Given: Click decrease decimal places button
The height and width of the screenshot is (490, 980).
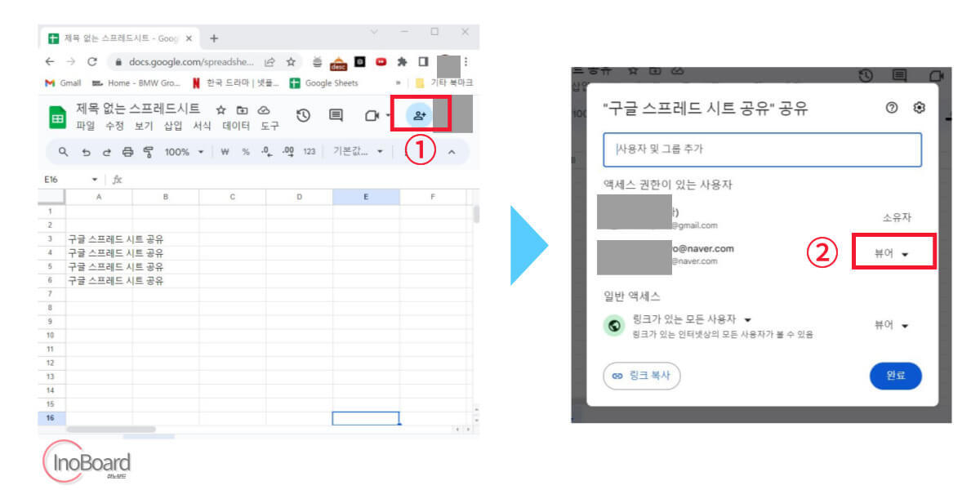Looking at the screenshot, I should 266,152.
